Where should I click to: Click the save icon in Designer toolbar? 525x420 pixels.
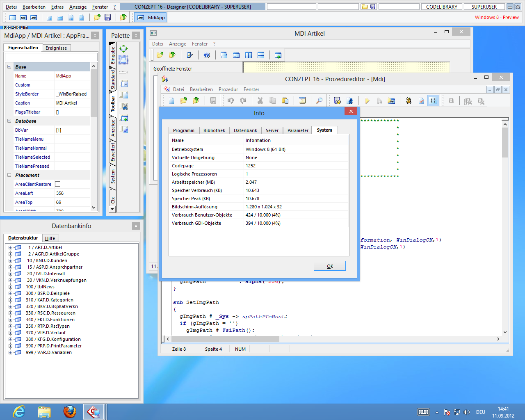pos(107,17)
